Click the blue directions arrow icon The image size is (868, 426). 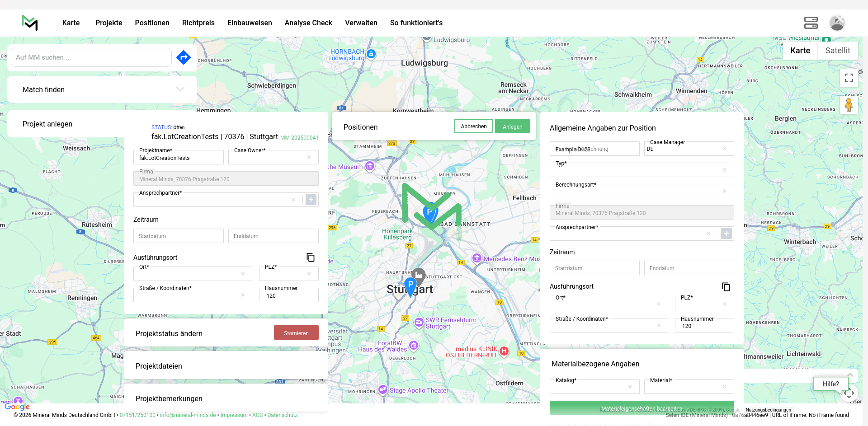pyautogui.click(x=184, y=57)
